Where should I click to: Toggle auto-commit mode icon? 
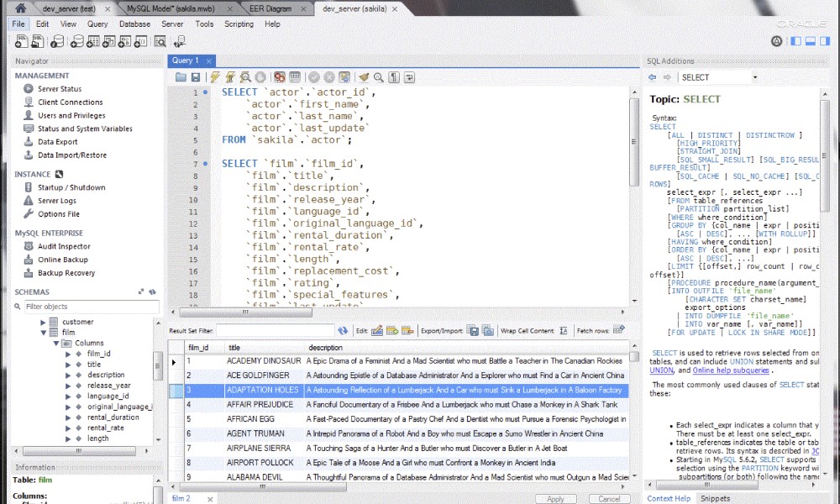[x=344, y=77]
